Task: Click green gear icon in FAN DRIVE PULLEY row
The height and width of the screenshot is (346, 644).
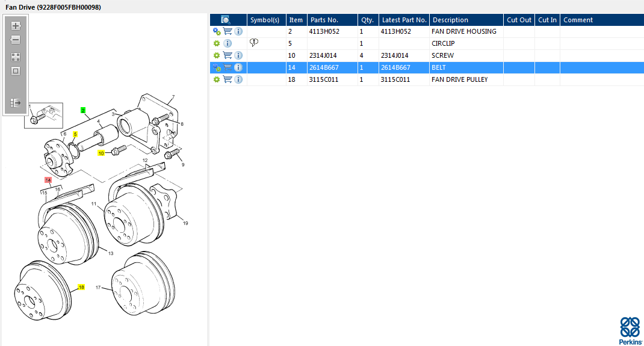Action: 217,79
